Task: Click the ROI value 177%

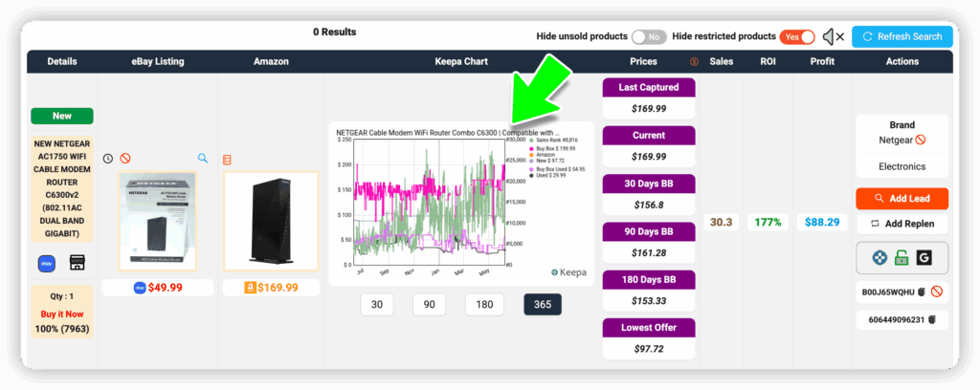Action: pyautogui.click(x=768, y=222)
